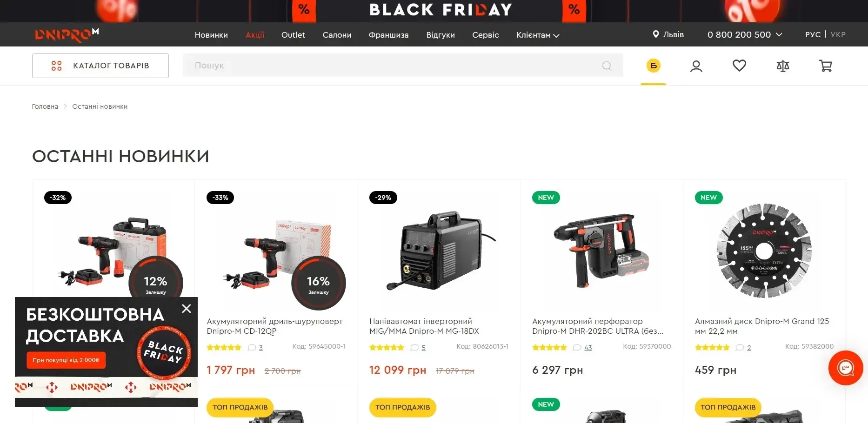The height and width of the screenshot is (423, 868).
Task: Open the orange chat support bubble
Action: (x=845, y=368)
